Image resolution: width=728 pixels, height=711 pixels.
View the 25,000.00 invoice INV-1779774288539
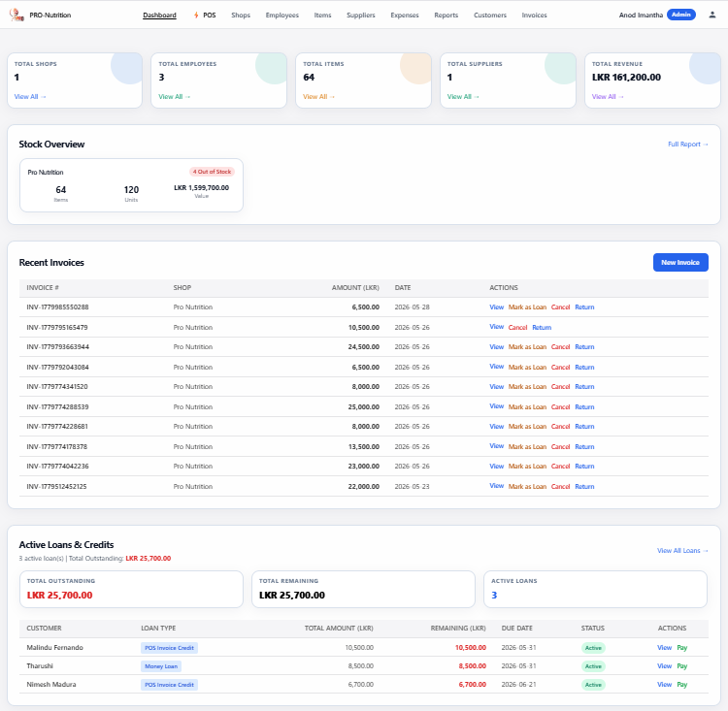(496, 406)
